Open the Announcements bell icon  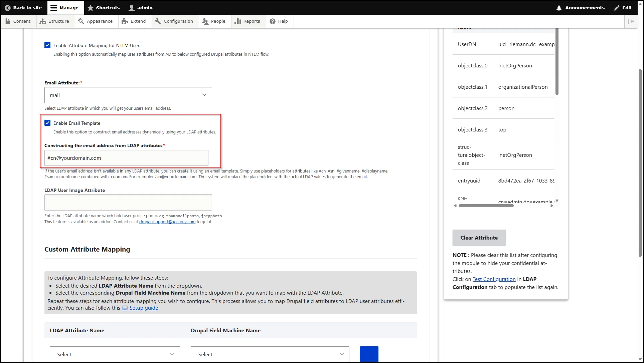tap(558, 8)
